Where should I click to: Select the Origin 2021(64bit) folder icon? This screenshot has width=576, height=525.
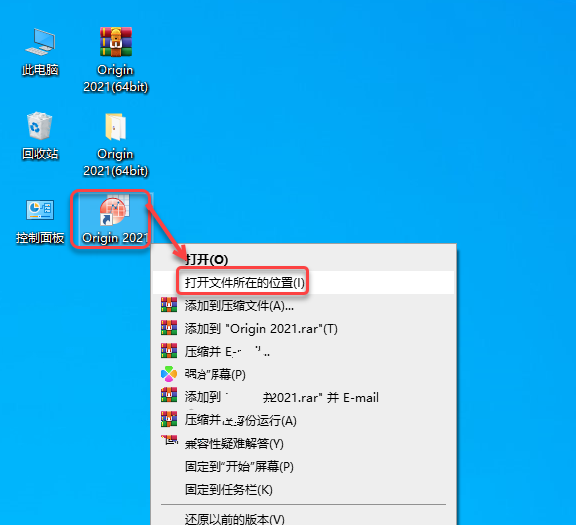coord(116,144)
